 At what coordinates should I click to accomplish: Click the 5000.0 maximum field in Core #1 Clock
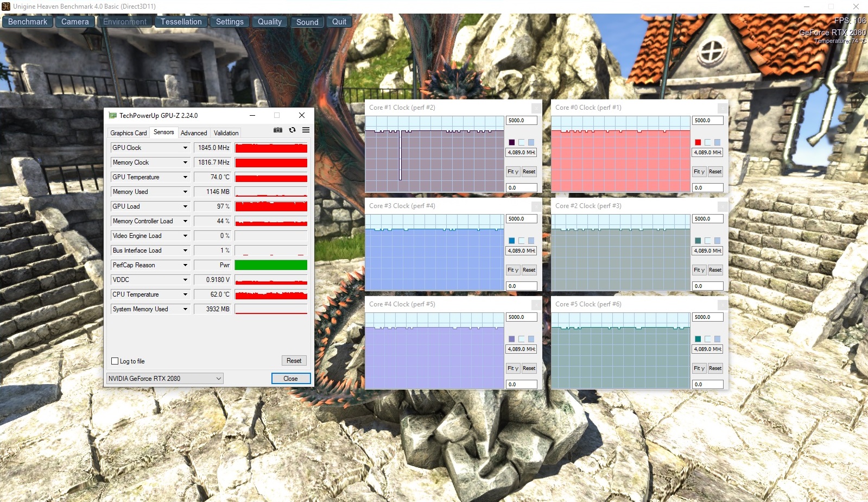click(522, 121)
